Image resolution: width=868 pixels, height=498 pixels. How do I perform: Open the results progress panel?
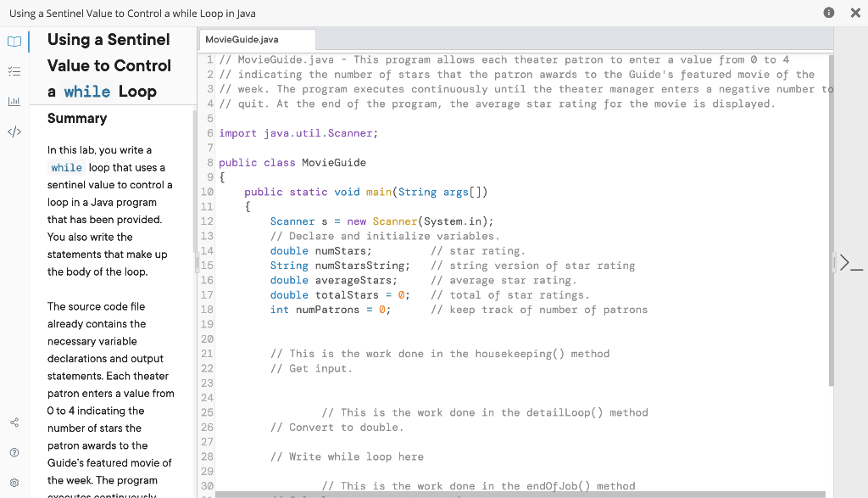(13, 102)
